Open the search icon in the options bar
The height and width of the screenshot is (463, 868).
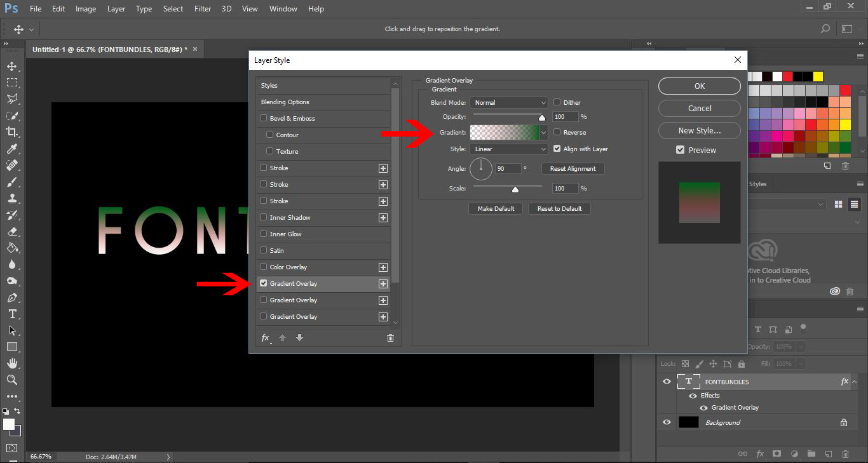pyautogui.click(x=825, y=29)
